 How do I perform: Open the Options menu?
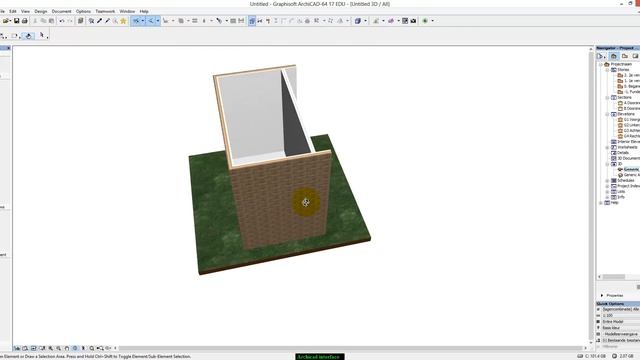83,11
